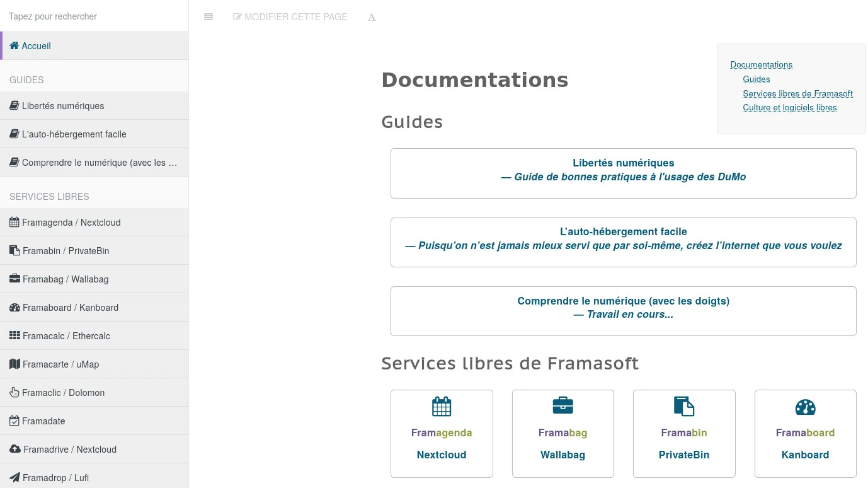Click the paste icon beside Framabin in sidebar
The height and width of the screenshot is (488, 868).
[x=14, y=251]
